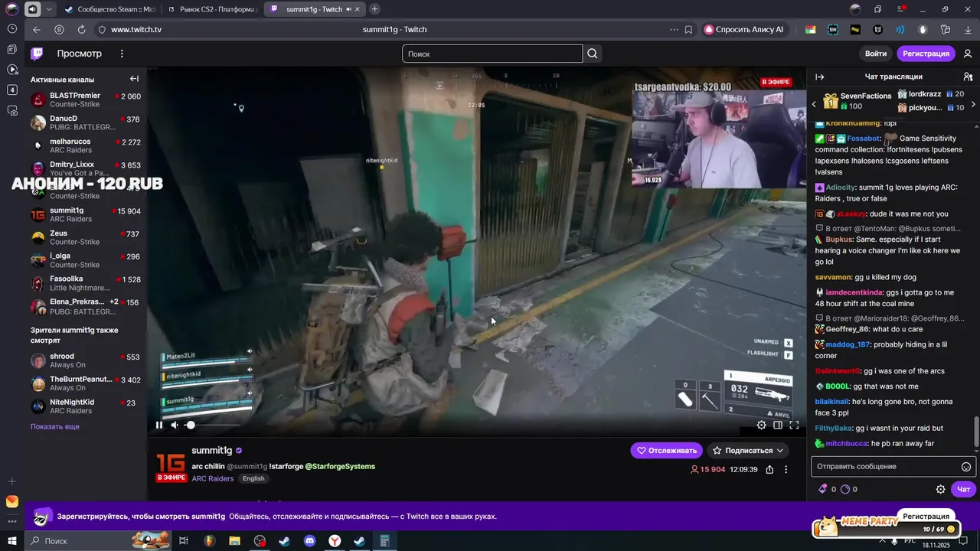Show previous gift leaderboard with left chevron
Viewport: 980px width, 551px height.
pos(814,104)
